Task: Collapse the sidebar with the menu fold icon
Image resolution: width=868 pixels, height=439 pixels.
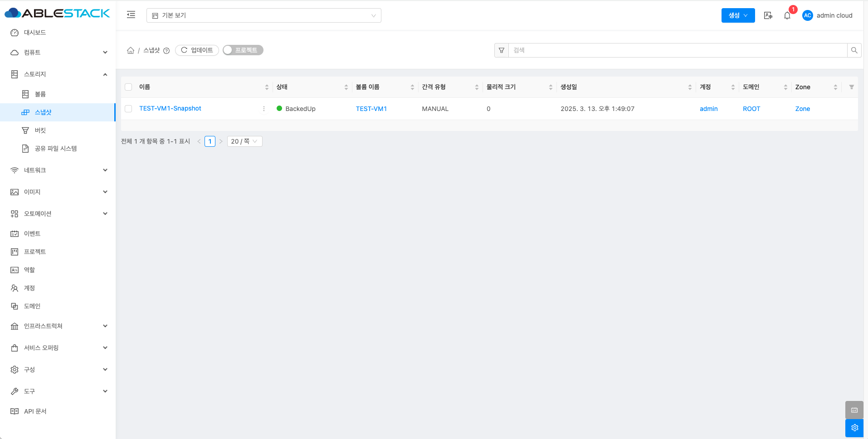Action: click(131, 15)
